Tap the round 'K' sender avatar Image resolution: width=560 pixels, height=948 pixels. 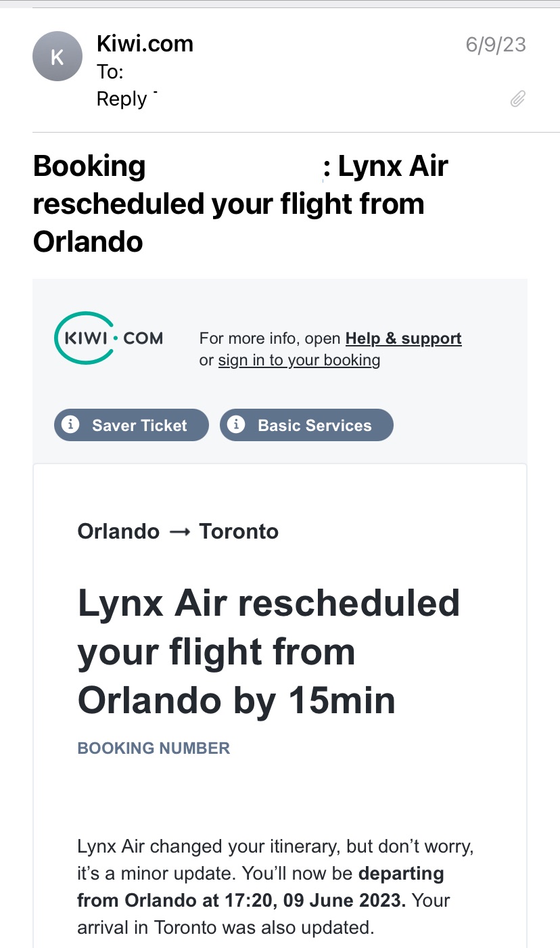tap(57, 57)
